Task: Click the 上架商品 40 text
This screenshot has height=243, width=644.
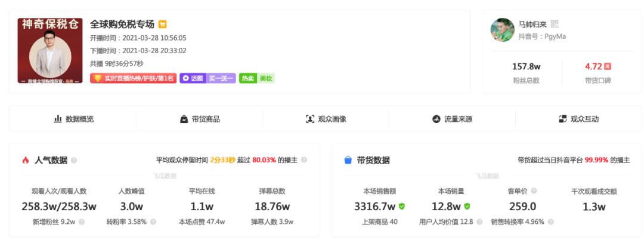Action: click(x=379, y=222)
